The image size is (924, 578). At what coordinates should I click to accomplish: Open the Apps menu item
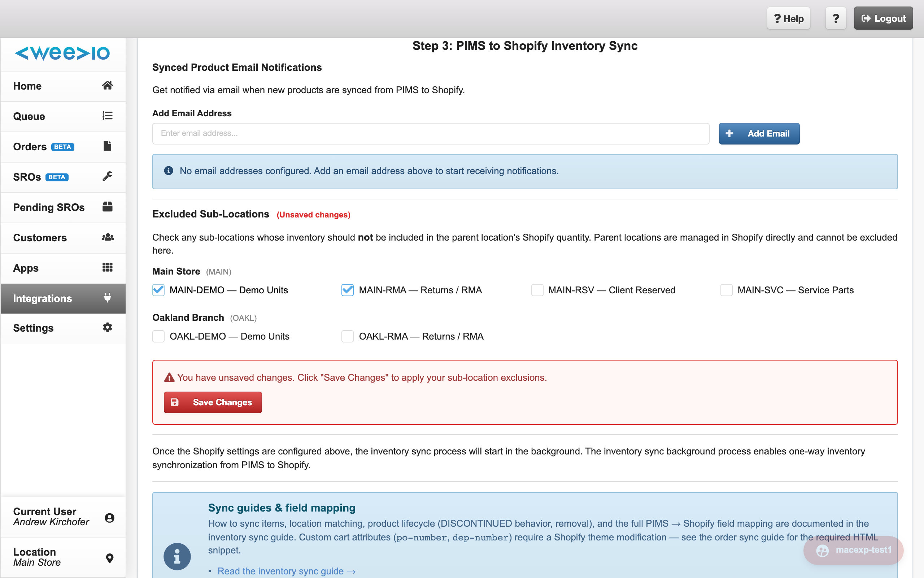click(63, 268)
